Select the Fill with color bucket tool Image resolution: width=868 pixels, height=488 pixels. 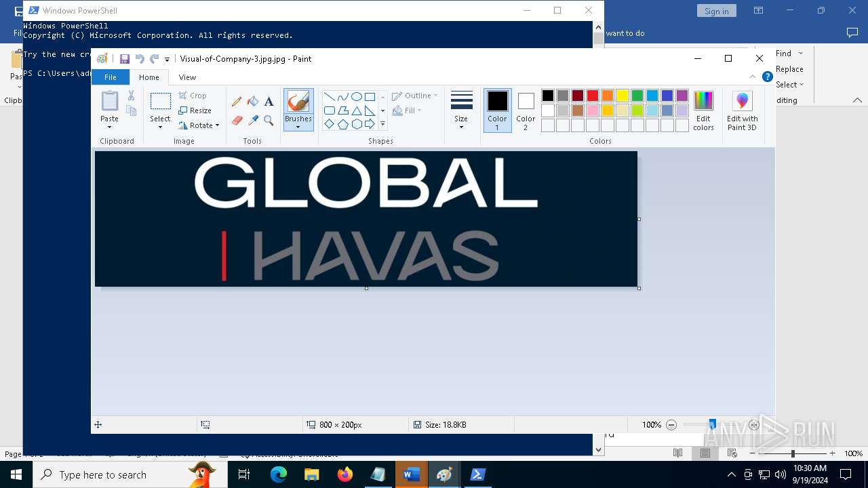(253, 102)
